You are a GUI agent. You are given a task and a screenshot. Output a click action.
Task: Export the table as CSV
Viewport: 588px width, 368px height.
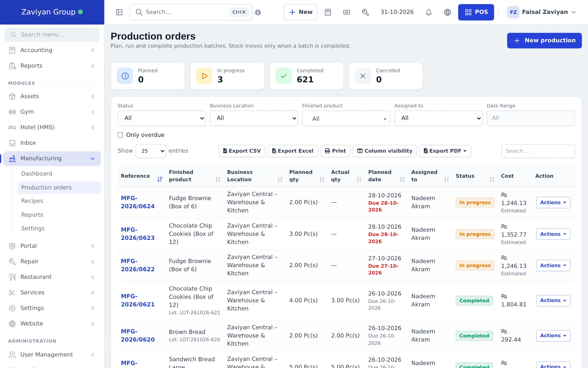[242, 151]
